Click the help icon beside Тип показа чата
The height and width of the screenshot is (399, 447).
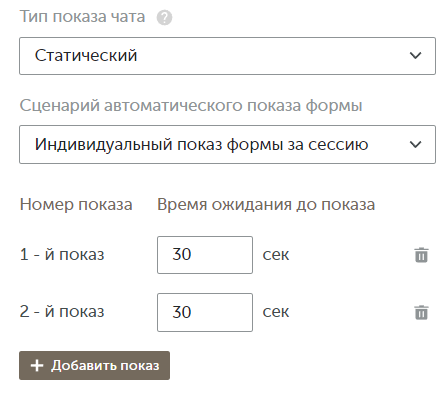164,18
